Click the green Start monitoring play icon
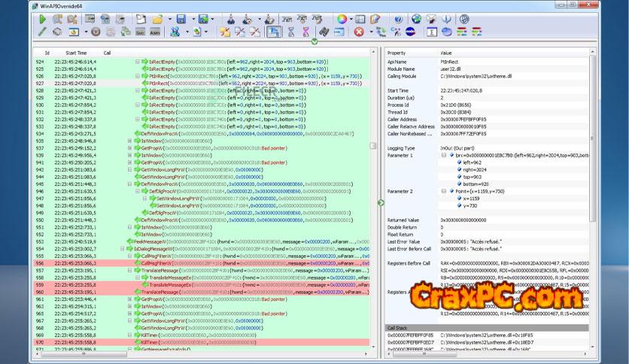The image size is (629, 364). (x=42, y=18)
